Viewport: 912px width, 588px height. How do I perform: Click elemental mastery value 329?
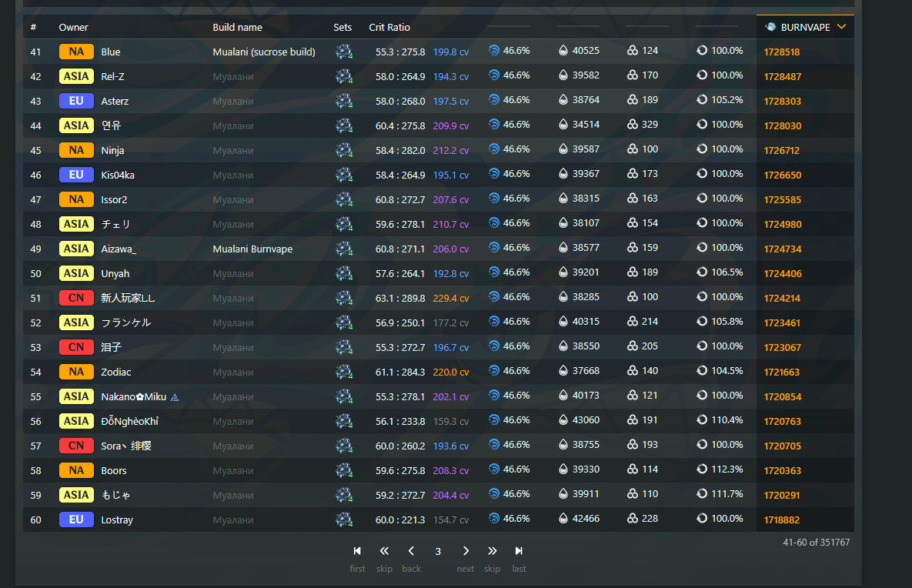click(x=650, y=125)
